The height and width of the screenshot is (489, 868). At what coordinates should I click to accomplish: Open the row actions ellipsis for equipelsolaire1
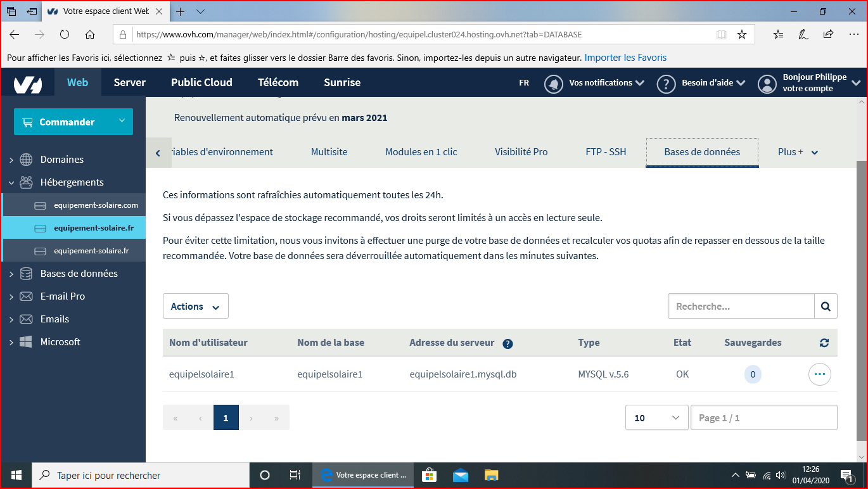point(820,374)
